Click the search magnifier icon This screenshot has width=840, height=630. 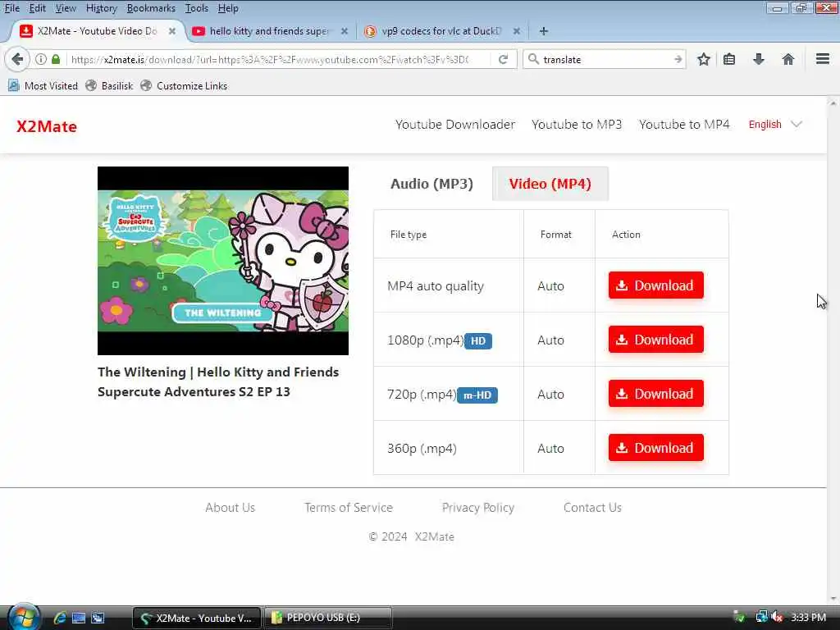[x=533, y=59]
